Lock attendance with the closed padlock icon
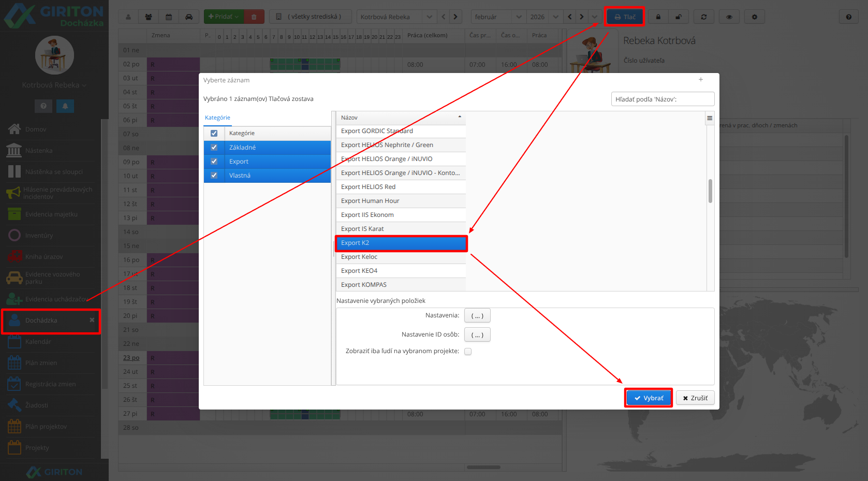868x481 pixels. point(658,17)
